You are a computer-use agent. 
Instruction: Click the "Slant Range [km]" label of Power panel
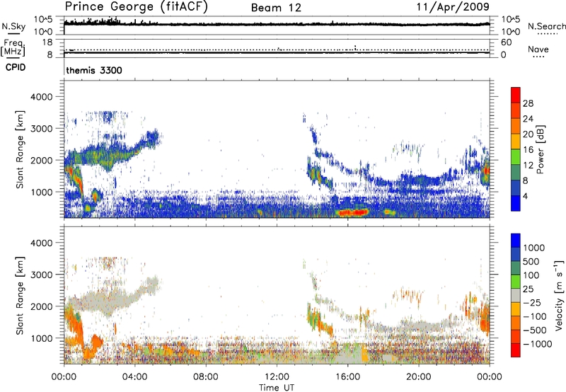click(20, 149)
